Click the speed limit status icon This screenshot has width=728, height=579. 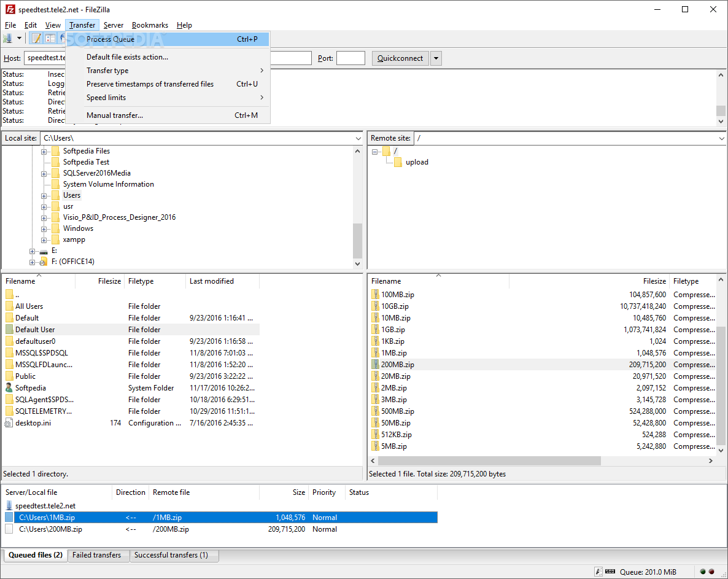(x=610, y=572)
